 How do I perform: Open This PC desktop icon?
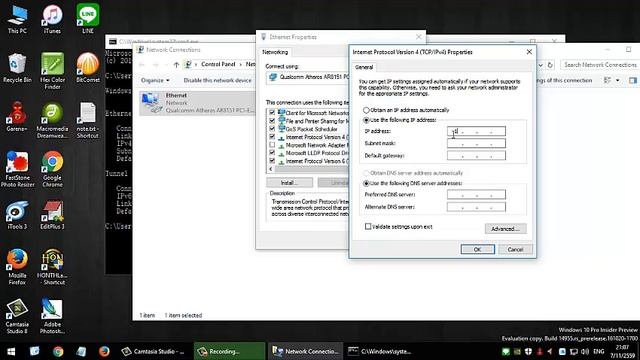coord(17,19)
